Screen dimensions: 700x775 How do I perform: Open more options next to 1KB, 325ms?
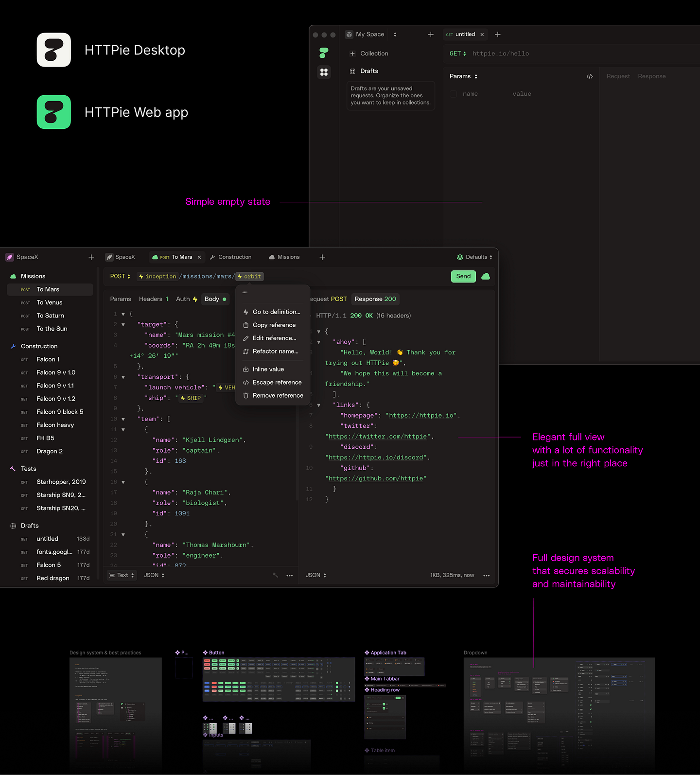[x=487, y=576]
